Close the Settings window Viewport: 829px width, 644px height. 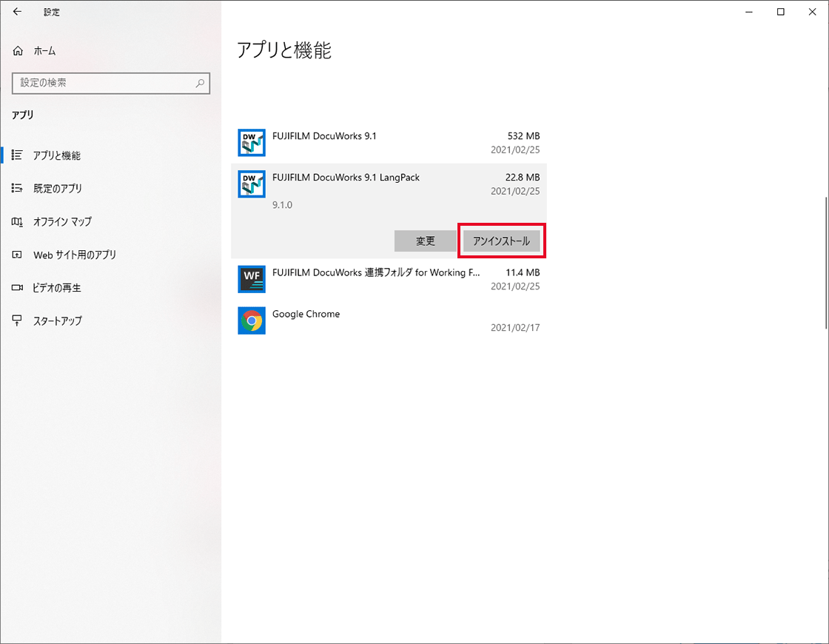pyautogui.click(x=812, y=12)
